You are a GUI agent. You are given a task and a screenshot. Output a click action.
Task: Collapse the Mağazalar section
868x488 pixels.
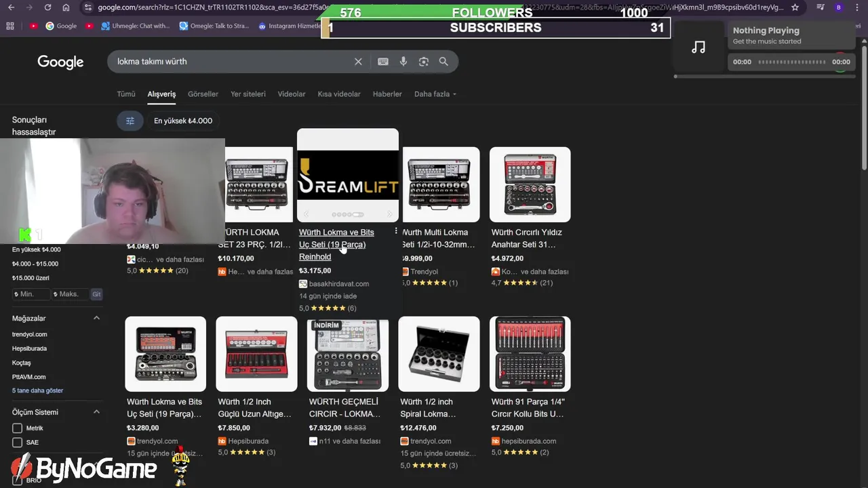click(x=96, y=318)
